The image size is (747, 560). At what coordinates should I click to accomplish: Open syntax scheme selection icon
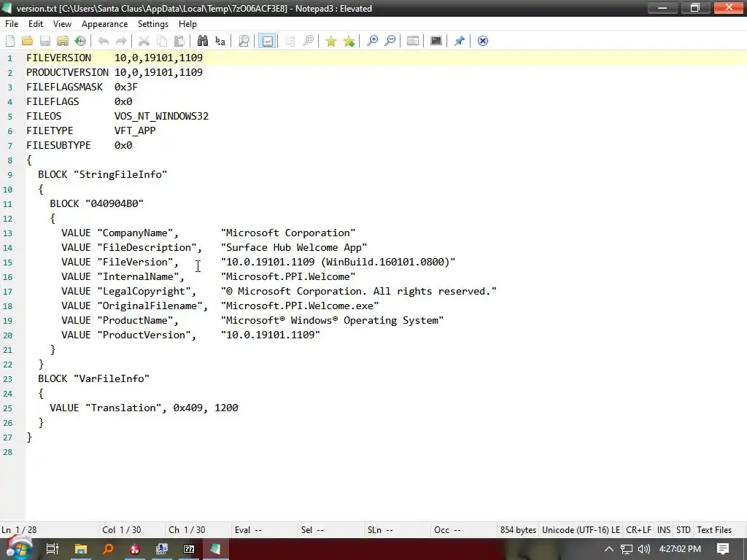tap(413, 41)
